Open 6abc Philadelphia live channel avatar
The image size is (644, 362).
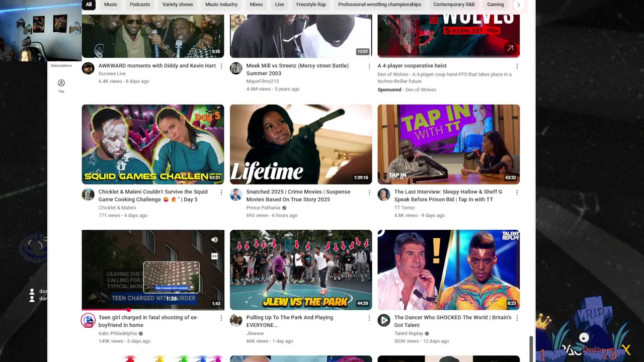point(88,320)
